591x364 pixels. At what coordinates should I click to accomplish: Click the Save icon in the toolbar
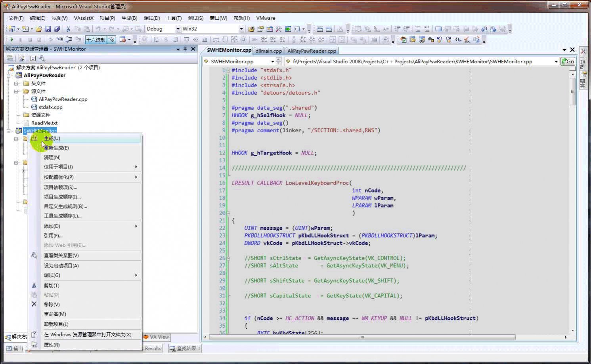pyautogui.click(x=48, y=29)
